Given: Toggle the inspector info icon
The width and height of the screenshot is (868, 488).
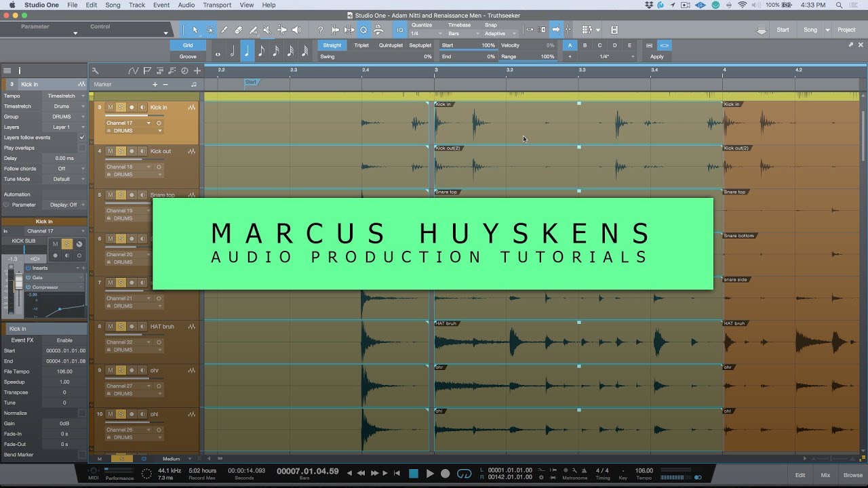Looking at the screenshot, I should click(20, 70).
